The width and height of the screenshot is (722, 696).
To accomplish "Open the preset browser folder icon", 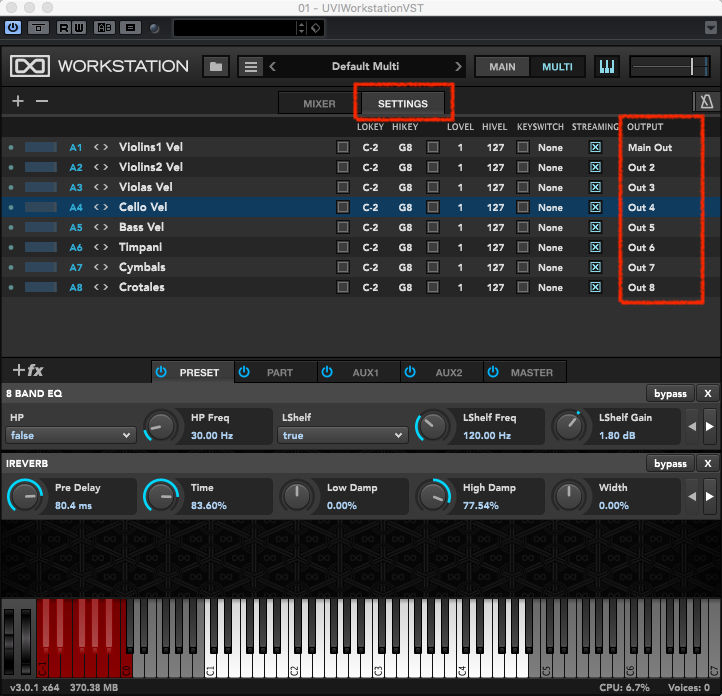I will 216,67.
